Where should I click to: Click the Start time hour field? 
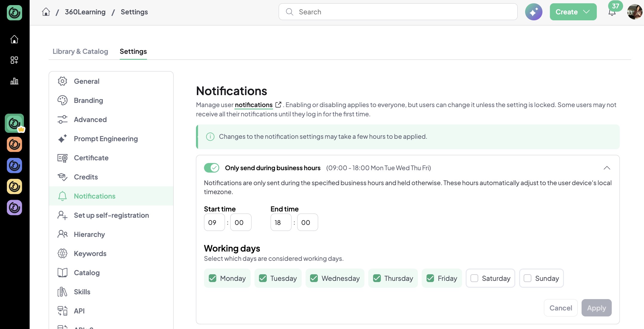click(214, 222)
